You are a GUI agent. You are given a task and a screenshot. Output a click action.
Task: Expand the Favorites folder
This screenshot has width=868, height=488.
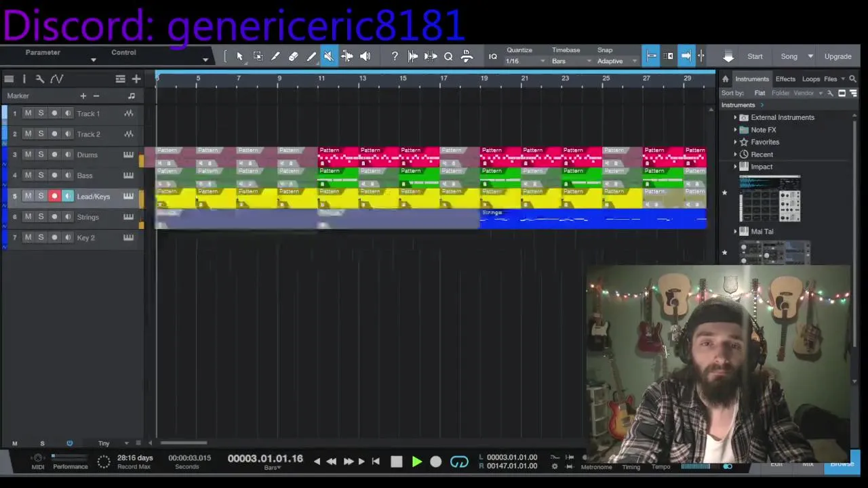[x=735, y=142]
